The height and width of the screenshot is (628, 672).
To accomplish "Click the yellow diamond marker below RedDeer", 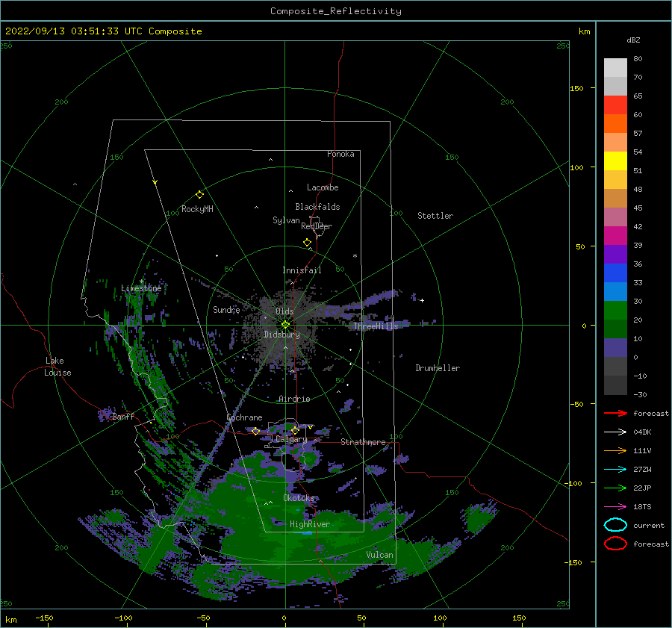I will click(307, 243).
